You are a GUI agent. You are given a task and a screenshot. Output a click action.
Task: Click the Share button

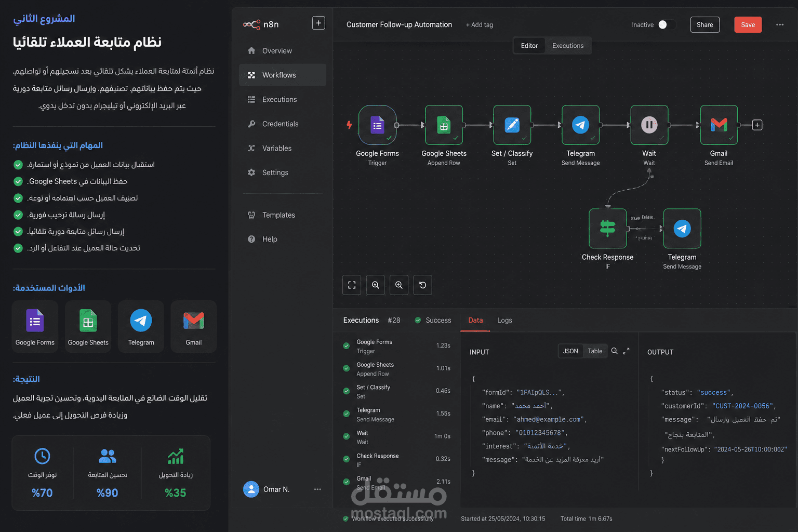pos(704,24)
